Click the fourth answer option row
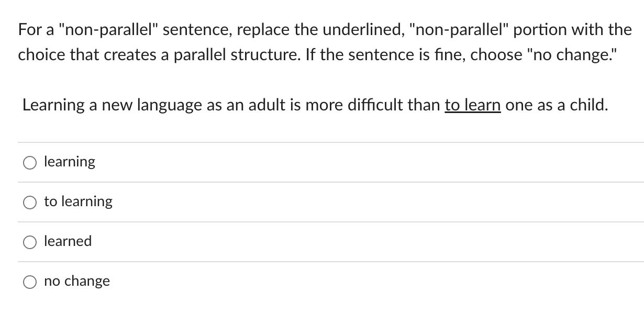Image resolution: width=644 pixels, height=314 pixels. point(209,281)
